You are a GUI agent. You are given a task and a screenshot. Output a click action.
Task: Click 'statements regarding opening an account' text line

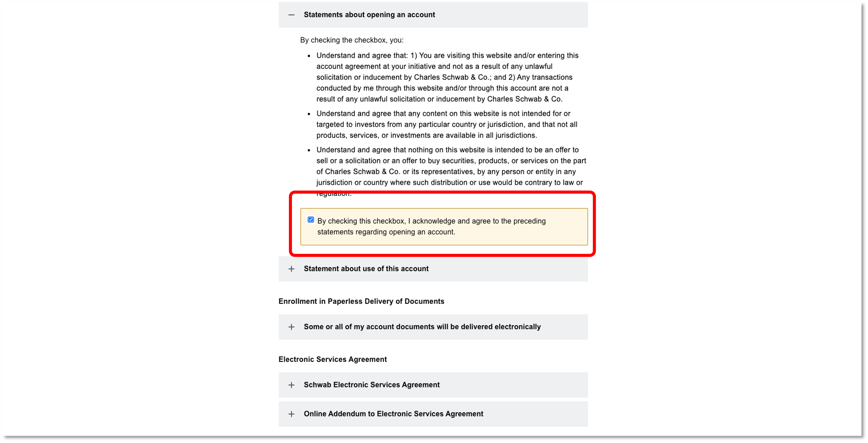pos(386,232)
